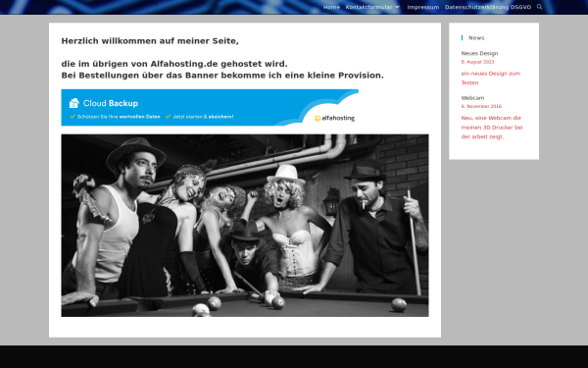Click the 6. November 2016 date
The image size is (588, 368).
tap(481, 106)
